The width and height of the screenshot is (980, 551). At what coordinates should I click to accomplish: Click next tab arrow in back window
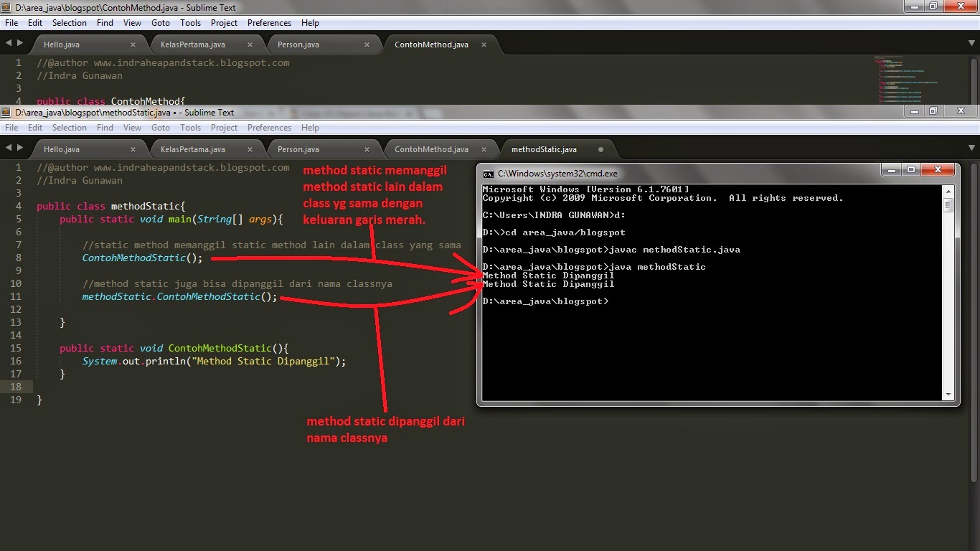click(19, 43)
